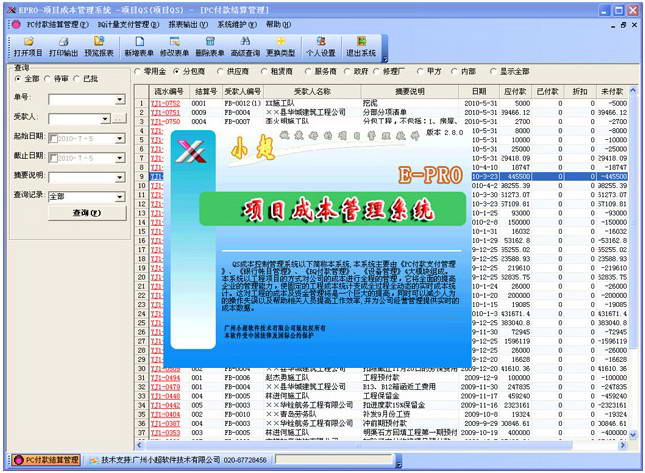
Task: Click the pink circle app icon in menu bar
Action: tap(16, 25)
